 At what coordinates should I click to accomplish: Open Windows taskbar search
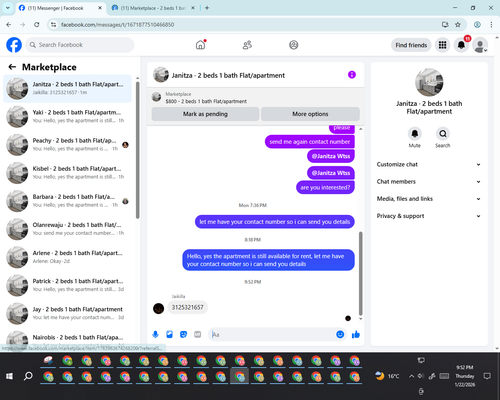coord(28,376)
